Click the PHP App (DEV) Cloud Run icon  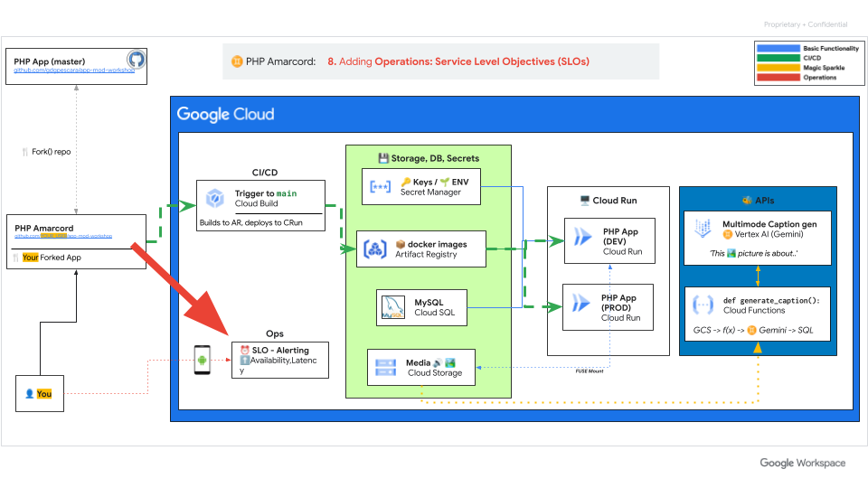tap(582, 239)
